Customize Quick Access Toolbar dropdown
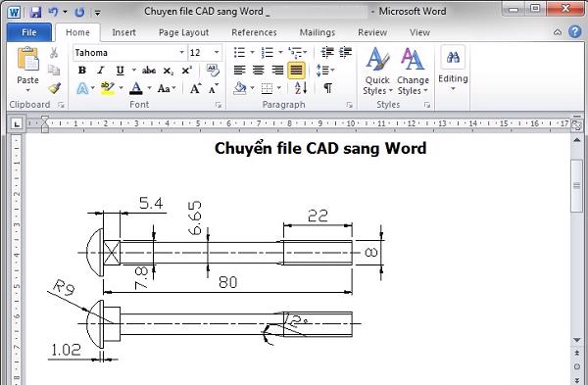Viewport: 588px width, 385px height. (x=97, y=13)
